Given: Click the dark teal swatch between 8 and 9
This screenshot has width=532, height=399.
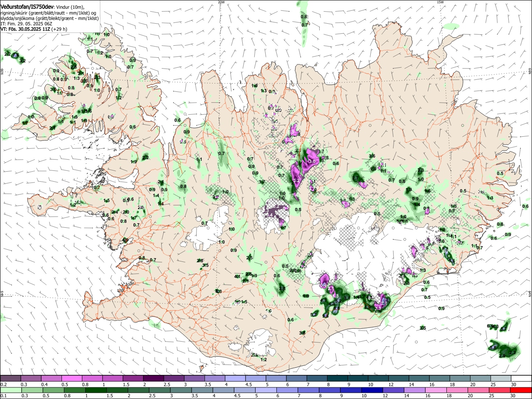Looking at the screenshot, I should [337, 379].
